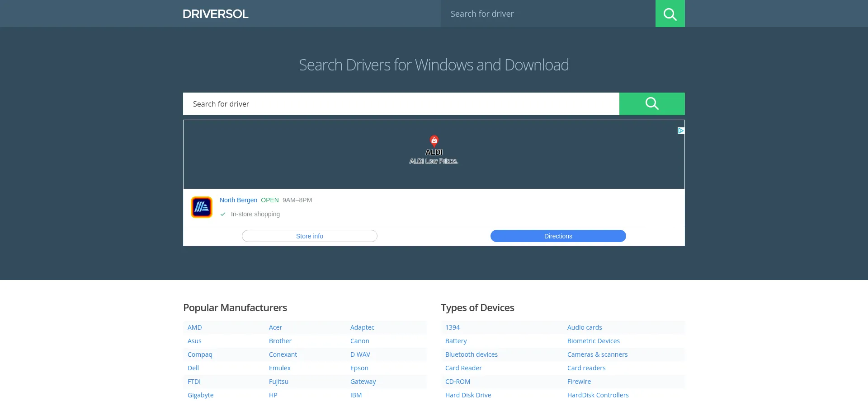
Task: Open the Fujitsu manufacturer link
Action: [x=278, y=382]
